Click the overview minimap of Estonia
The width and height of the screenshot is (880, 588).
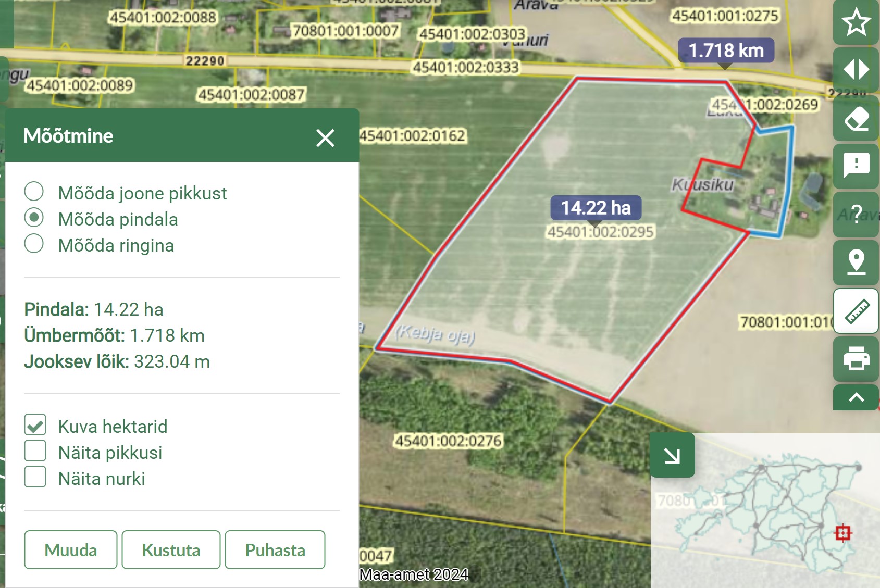[x=765, y=510]
